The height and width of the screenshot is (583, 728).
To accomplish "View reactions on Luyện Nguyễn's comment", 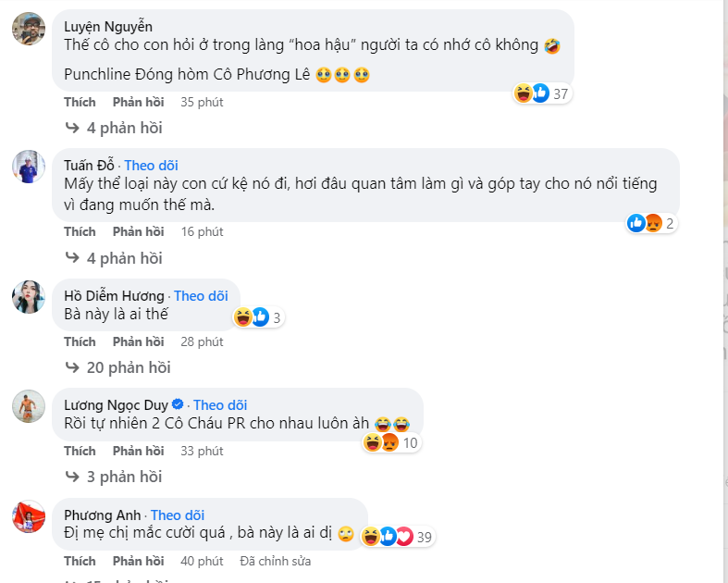I will click(544, 93).
